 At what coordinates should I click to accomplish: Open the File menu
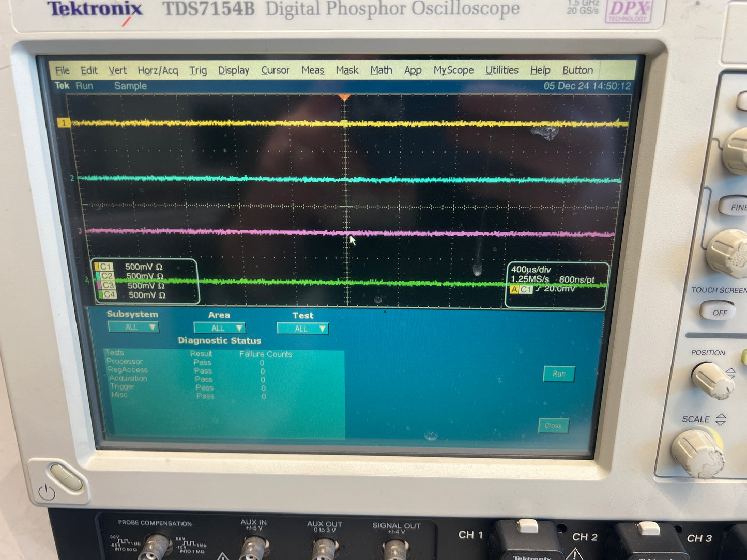coord(63,70)
